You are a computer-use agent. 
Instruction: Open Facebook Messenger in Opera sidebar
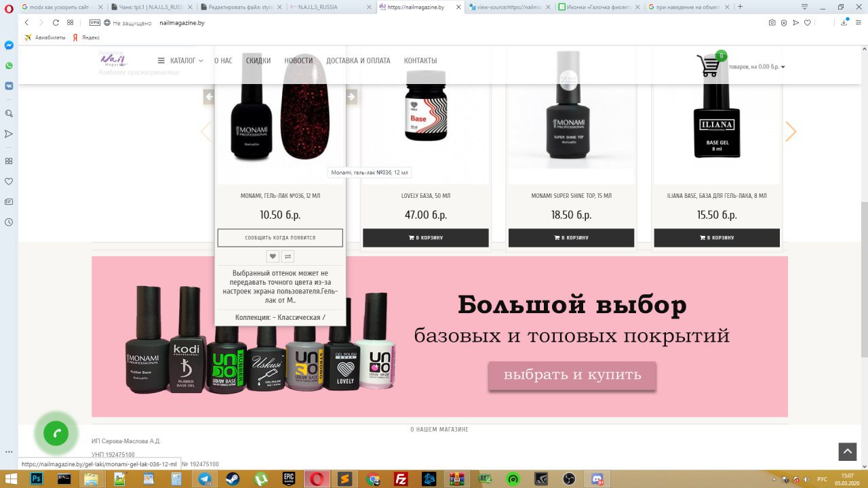coord(9,45)
